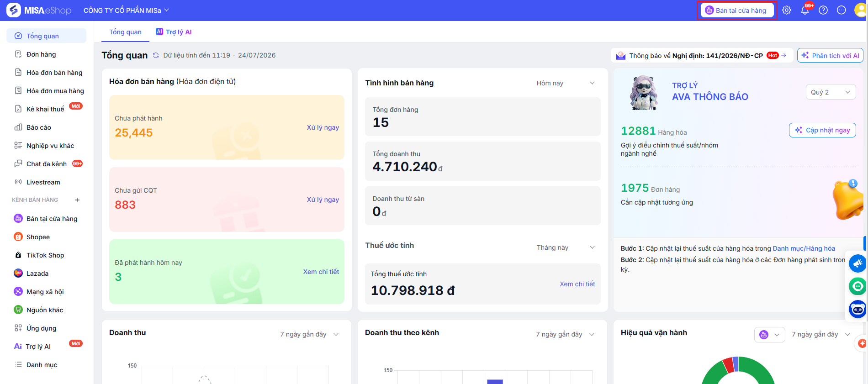
Task: Open the Tháng này period dropdown
Action: coord(566,247)
